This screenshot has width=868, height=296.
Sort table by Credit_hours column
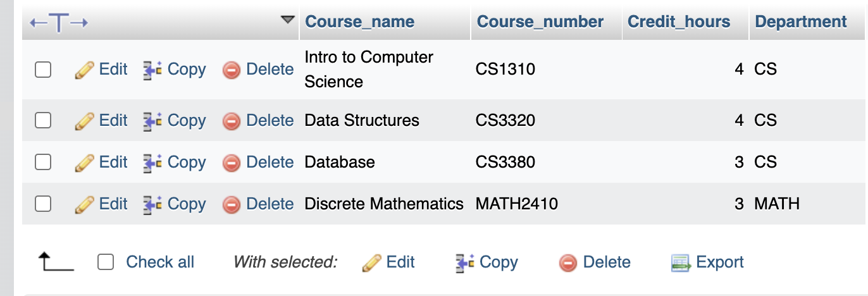[679, 22]
